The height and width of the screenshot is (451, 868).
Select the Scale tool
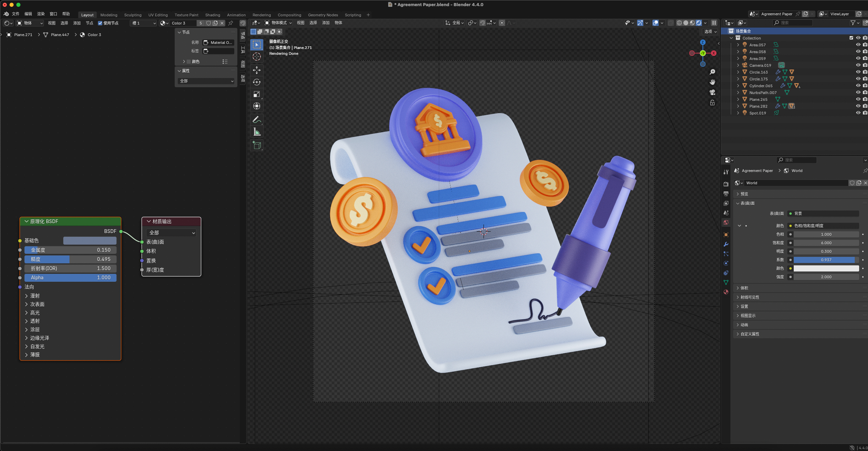pyautogui.click(x=257, y=94)
